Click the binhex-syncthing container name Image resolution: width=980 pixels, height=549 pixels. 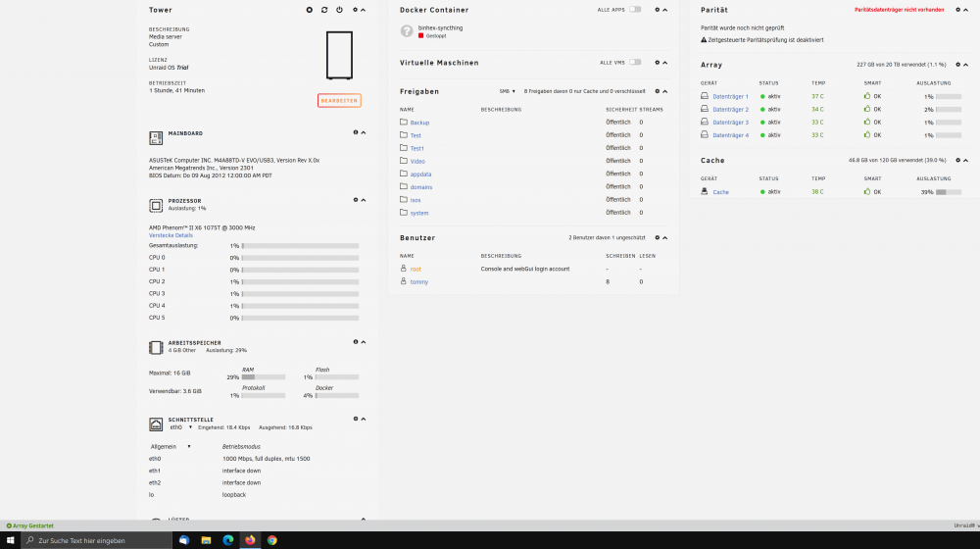pos(440,27)
